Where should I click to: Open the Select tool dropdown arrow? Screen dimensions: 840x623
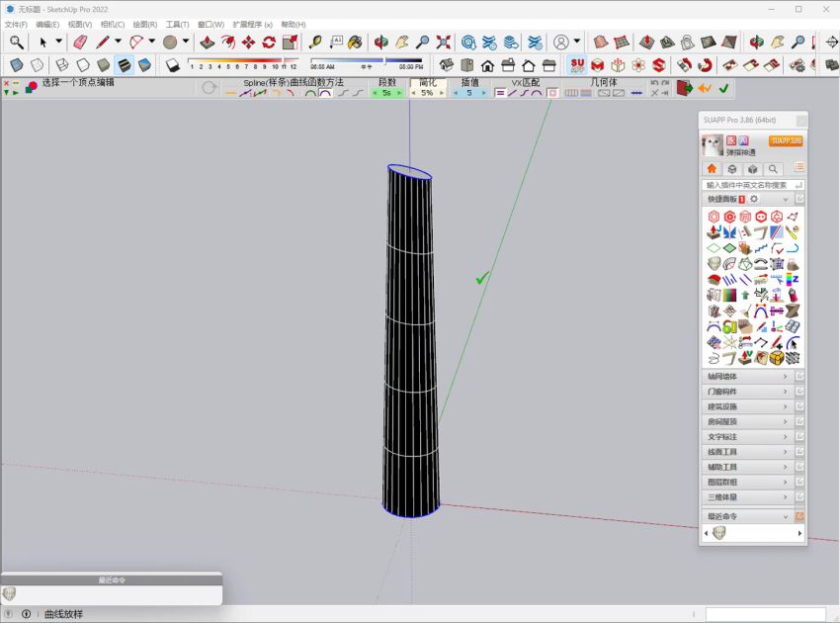coord(58,42)
